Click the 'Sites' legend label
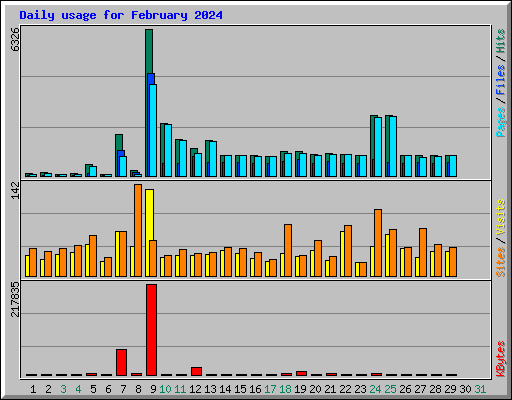The height and width of the screenshot is (400, 512). coord(501,262)
